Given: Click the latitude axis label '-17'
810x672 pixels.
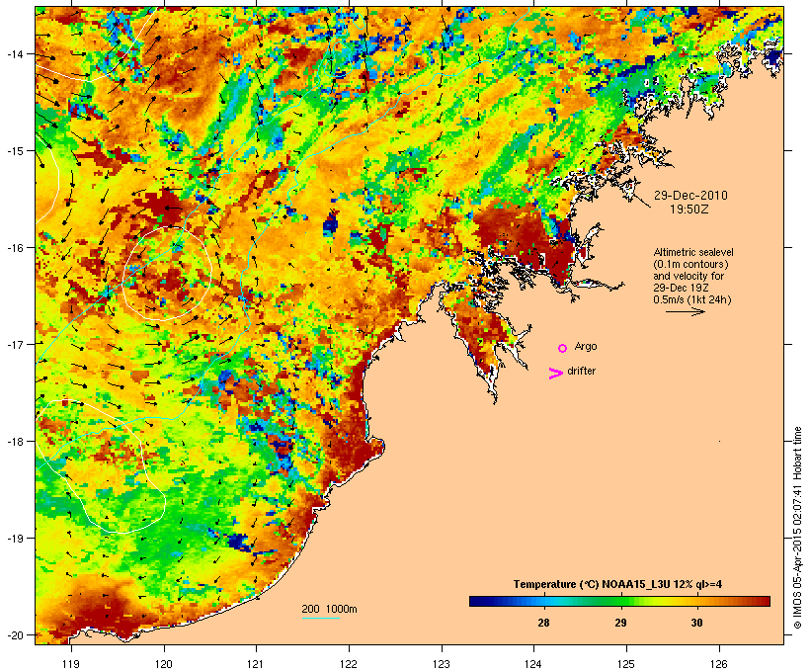Looking at the screenshot, I should tap(15, 344).
